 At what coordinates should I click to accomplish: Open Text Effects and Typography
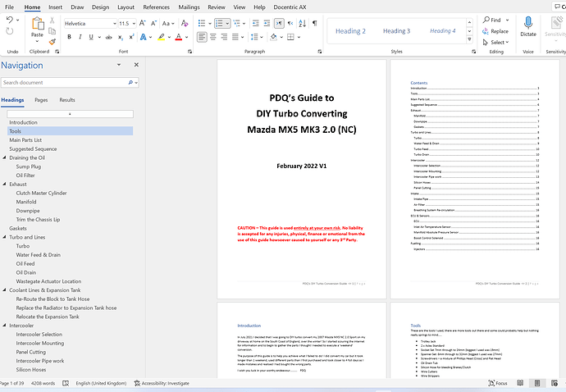(144, 37)
